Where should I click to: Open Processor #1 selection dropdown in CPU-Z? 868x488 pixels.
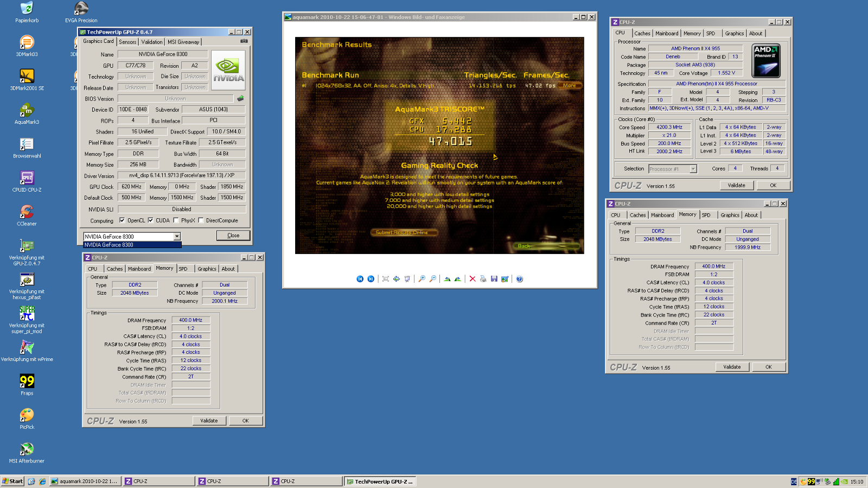pos(693,169)
